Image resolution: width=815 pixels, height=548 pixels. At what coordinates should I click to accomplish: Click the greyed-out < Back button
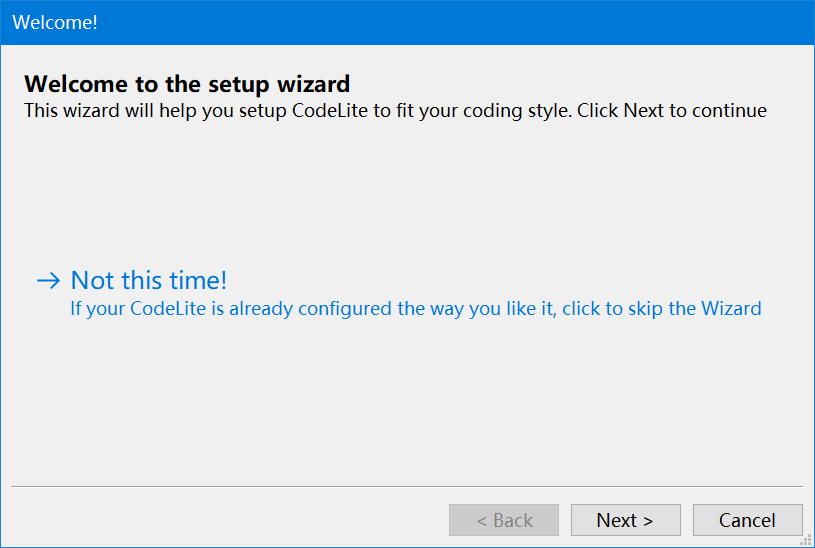pos(504,520)
